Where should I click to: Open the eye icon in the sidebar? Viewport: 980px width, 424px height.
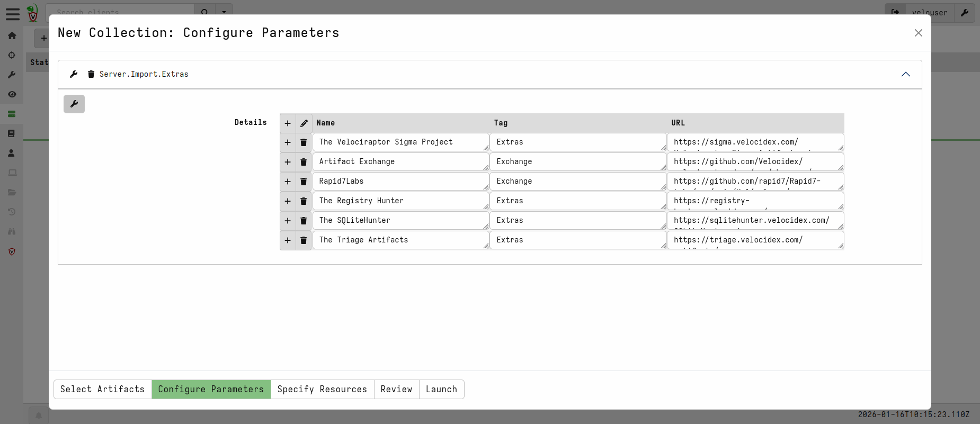tap(12, 94)
